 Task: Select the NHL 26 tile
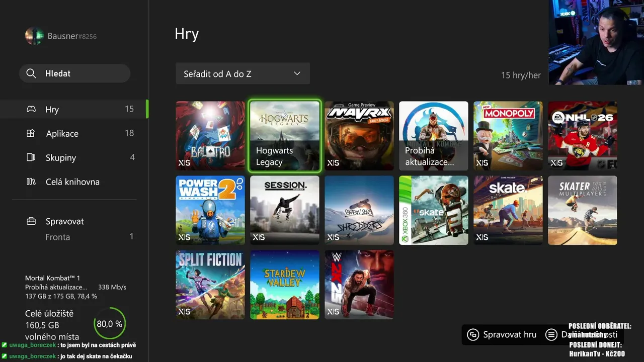click(x=583, y=136)
